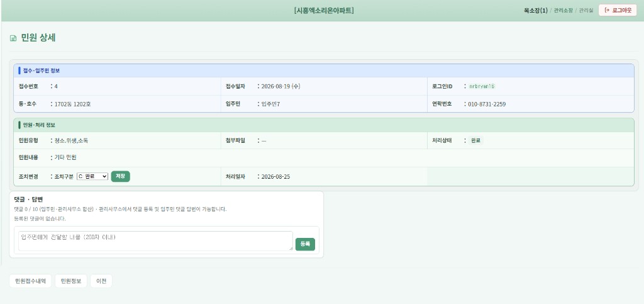
Task: Click login ID value nrbryan16
Action: point(482,86)
